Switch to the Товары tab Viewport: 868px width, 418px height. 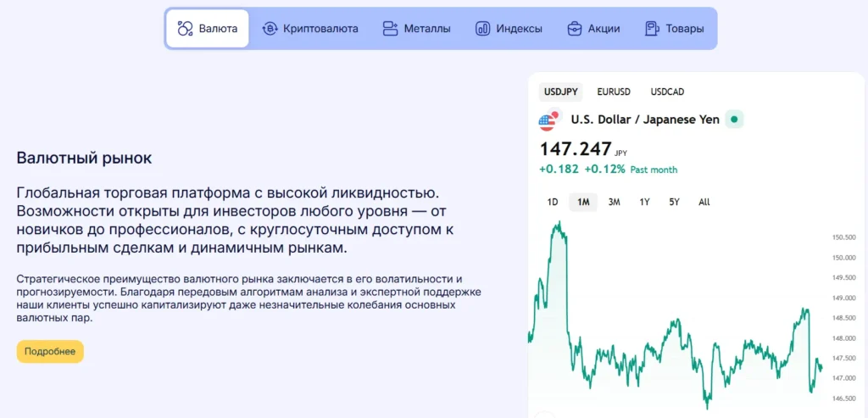(675, 29)
